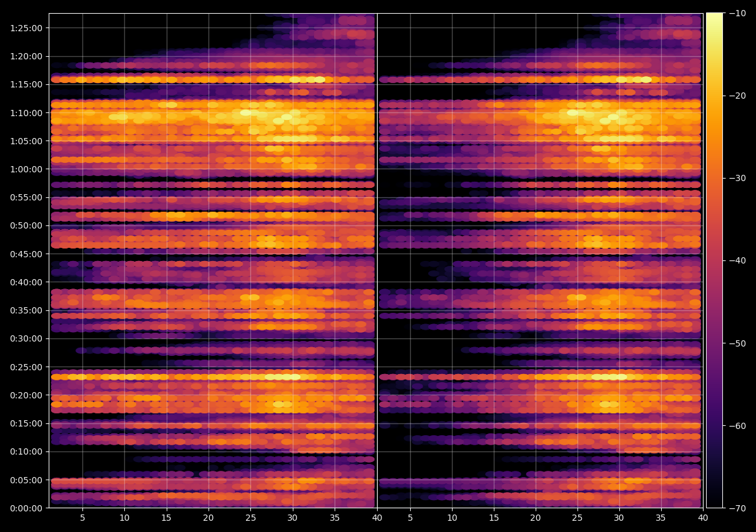Click x-axis tick 20 of left heatmap
756x532 pixels.
pos(209,518)
